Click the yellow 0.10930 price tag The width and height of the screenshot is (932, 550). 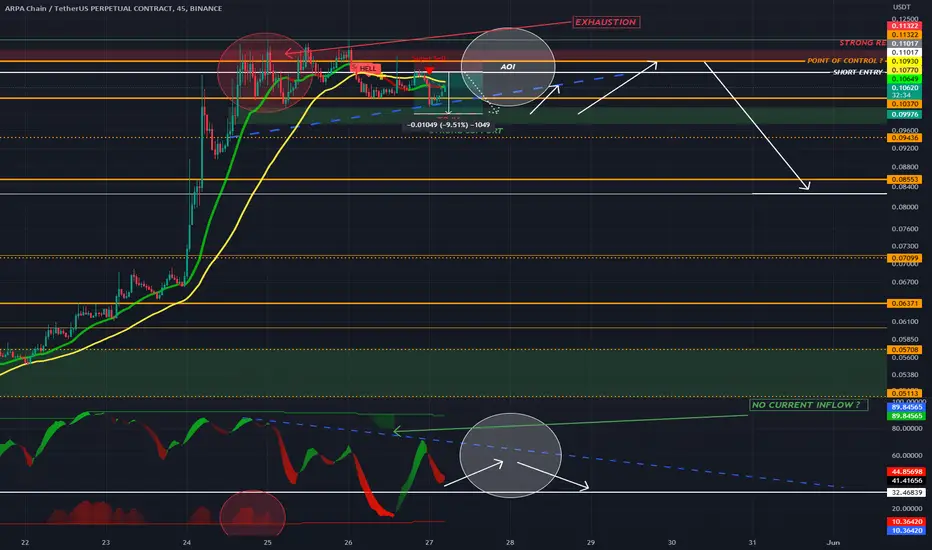pyautogui.click(x=905, y=62)
